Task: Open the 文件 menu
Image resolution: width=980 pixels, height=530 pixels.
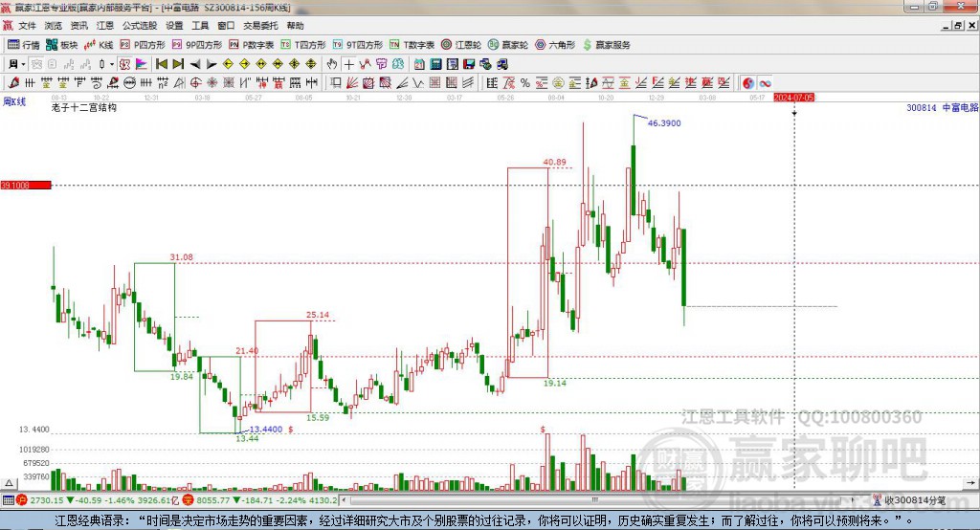Action: 28,26
